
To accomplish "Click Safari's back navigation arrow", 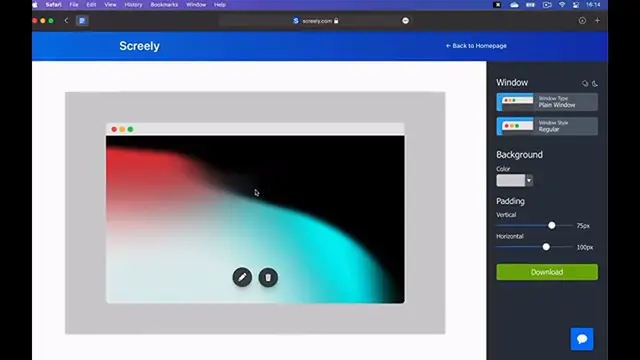I will pyautogui.click(x=66, y=20).
